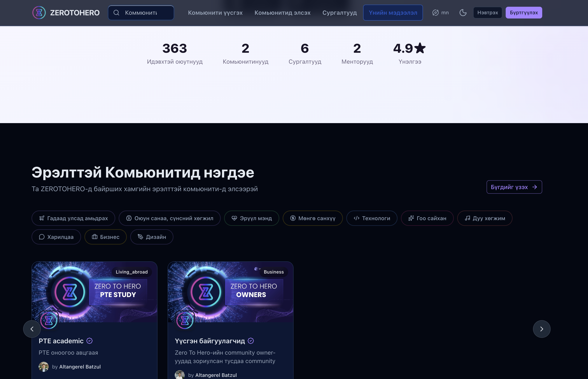Viewport: 588px width, 379px height.
Task: Filter by Гадаад улсад амьдрах category
Action: tap(73, 218)
